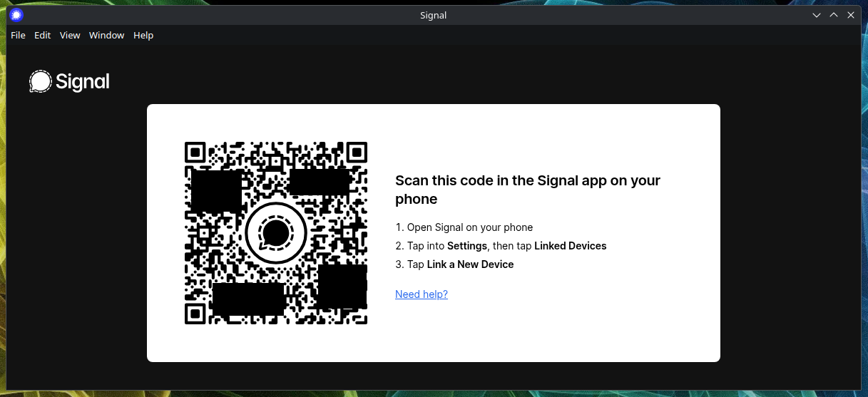Minimize the Signal window
868x397 pixels.
click(x=817, y=15)
